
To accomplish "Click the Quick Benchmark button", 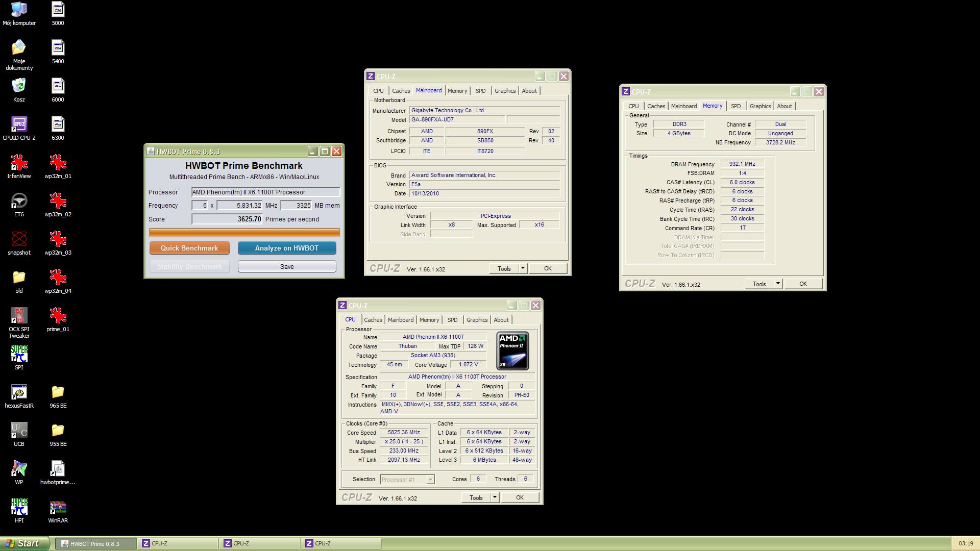I will 189,248.
